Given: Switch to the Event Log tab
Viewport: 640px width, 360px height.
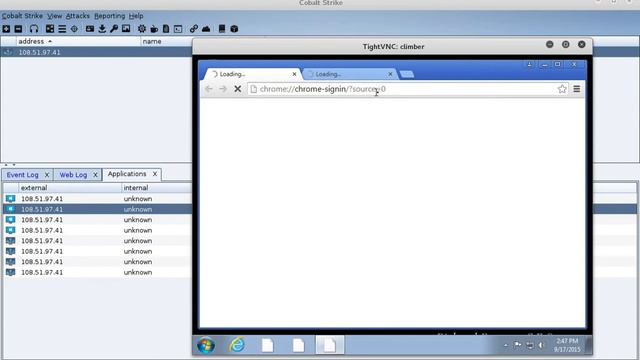Looking at the screenshot, I should tap(22, 175).
